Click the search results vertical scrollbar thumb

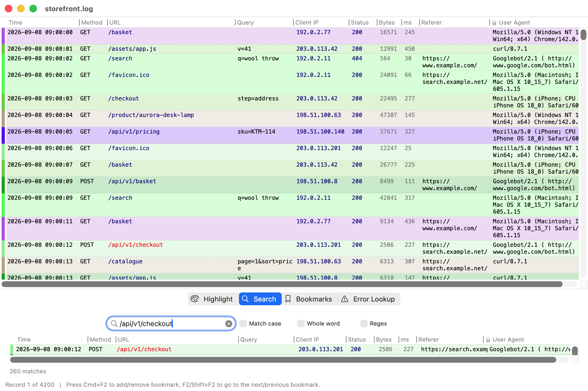click(x=575, y=351)
